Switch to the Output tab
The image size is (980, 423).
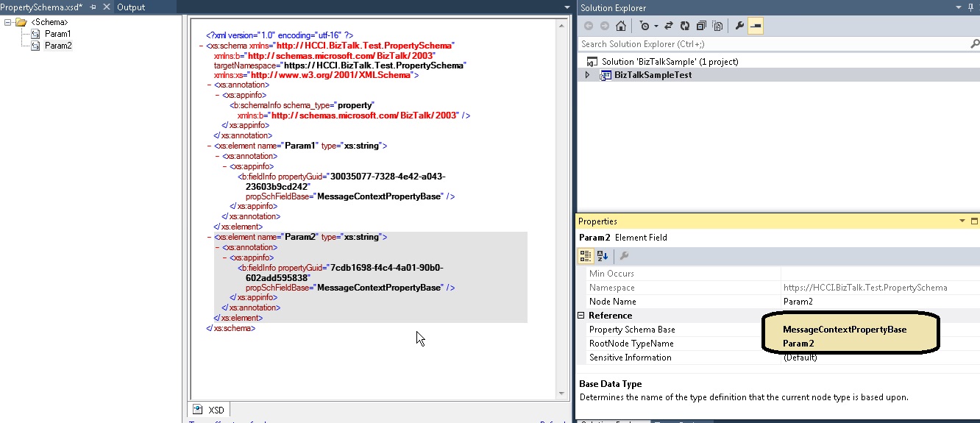131,7
